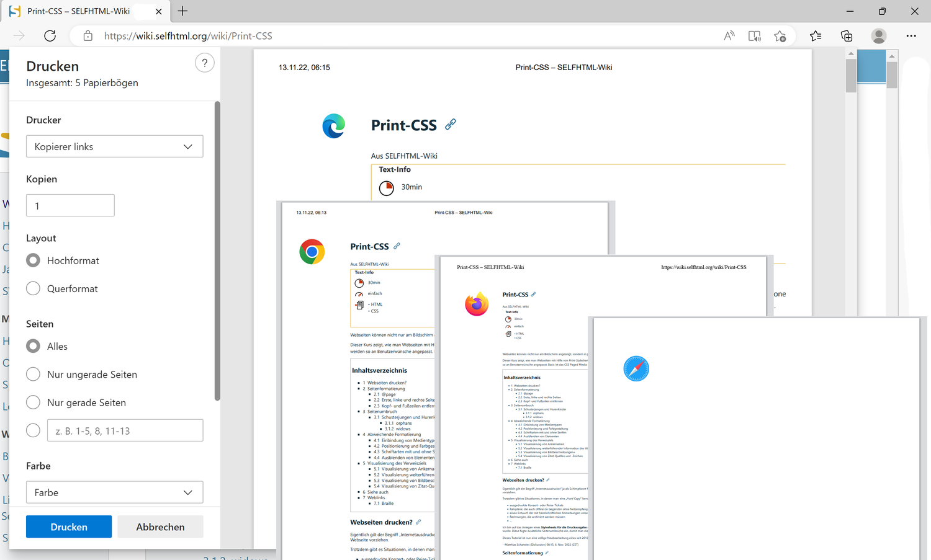Click the Abbrechen button
931x560 pixels.
tap(160, 527)
